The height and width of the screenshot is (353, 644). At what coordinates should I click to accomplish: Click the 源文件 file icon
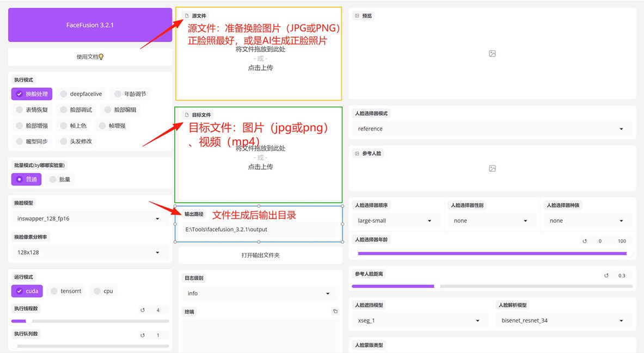pyautogui.click(x=187, y=16)
